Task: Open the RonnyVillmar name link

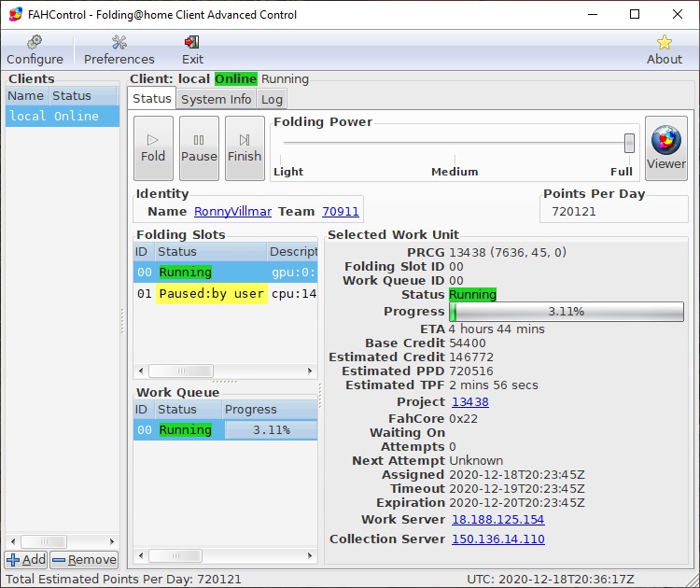Action: point(232,211)
